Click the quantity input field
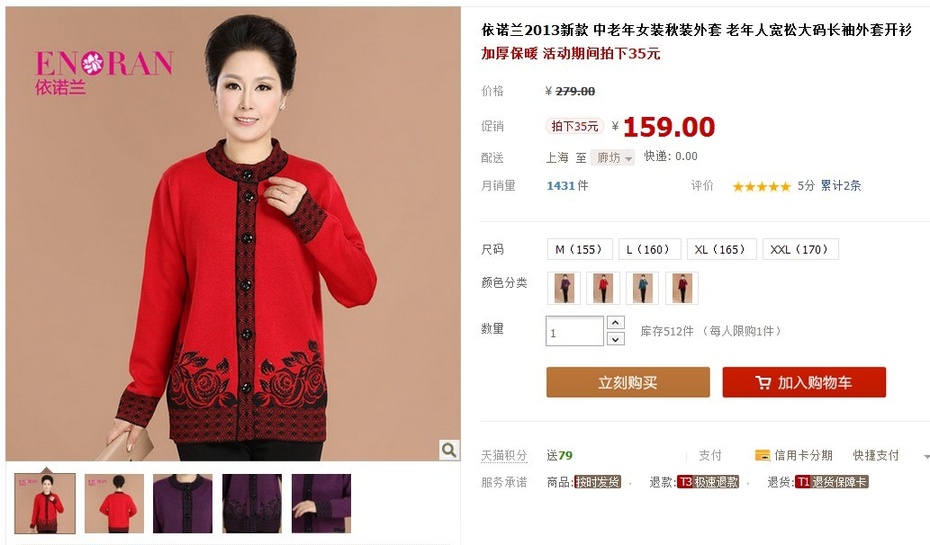This screenshot has width=930, height=545. pyautogui.click(x=574, y=331)
